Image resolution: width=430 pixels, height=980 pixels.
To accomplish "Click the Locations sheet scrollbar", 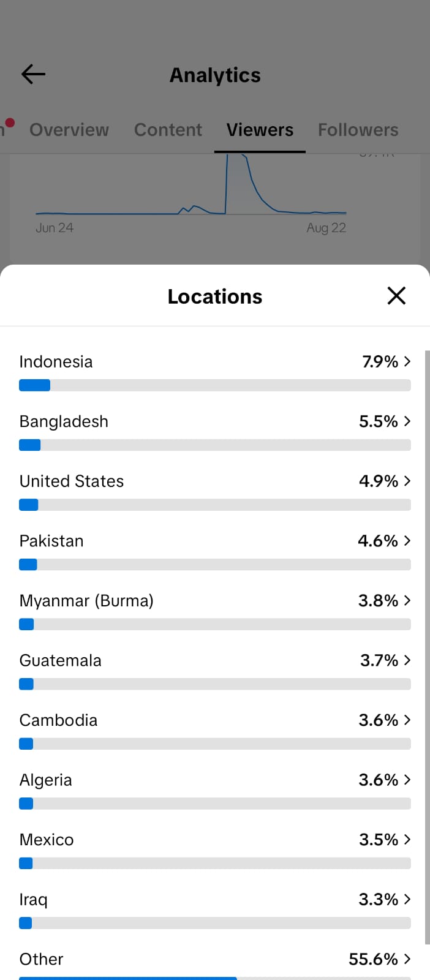I will 428,647.
